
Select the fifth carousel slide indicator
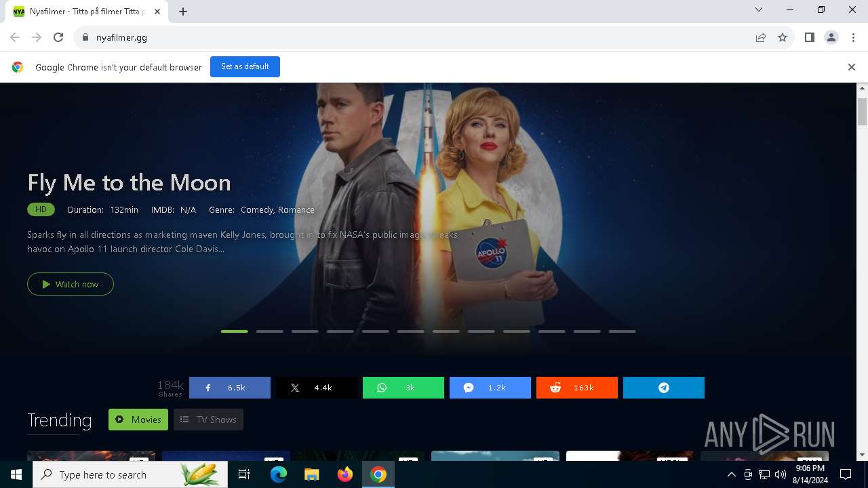pos(376,331)
